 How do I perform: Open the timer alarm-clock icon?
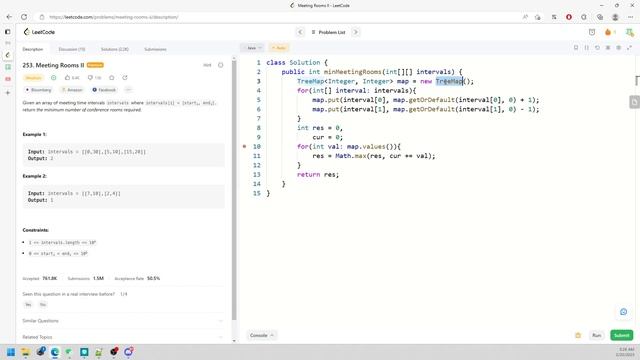592,32
